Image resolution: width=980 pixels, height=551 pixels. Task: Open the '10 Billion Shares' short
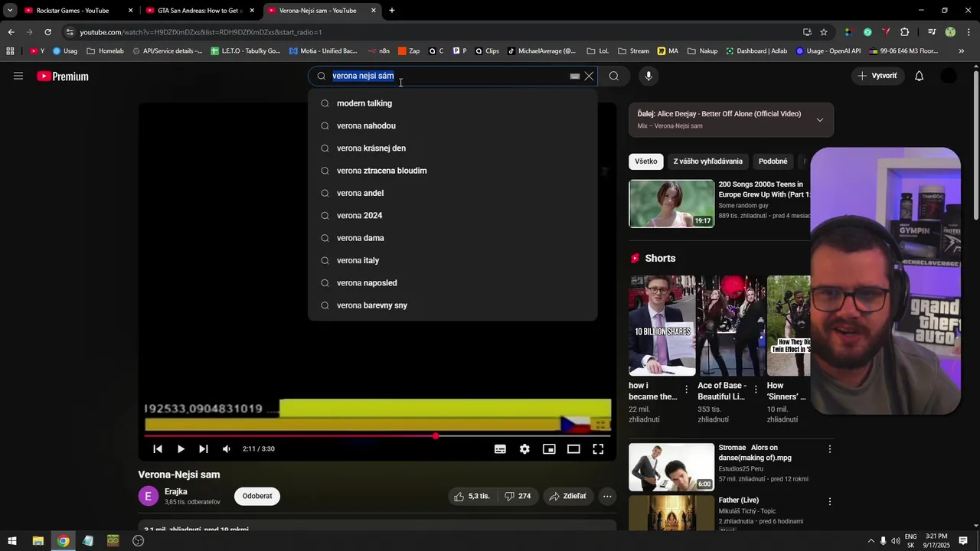coord(662,325)
